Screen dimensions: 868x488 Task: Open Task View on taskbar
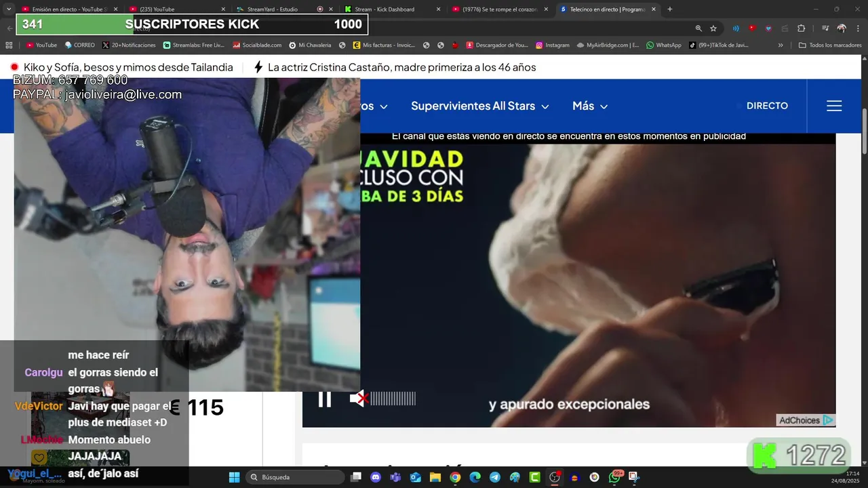pyautogui.click(x=356, y=477)
